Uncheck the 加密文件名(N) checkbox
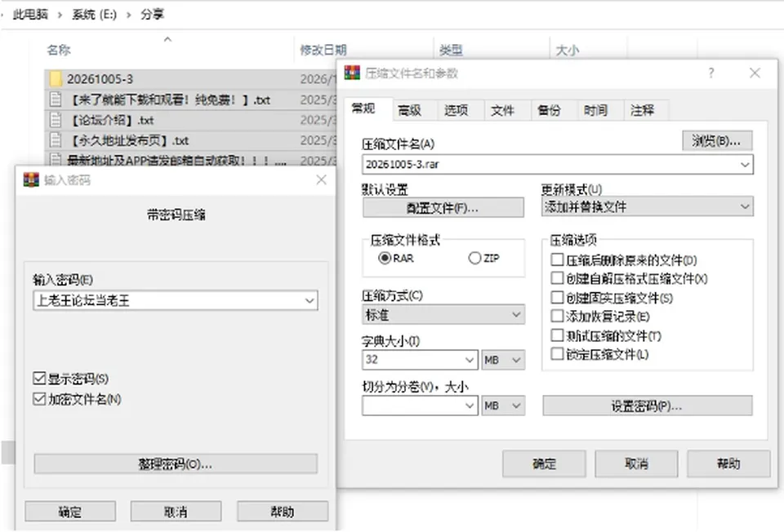The width and height of the screenshot is (784, 532). point(39,399)
